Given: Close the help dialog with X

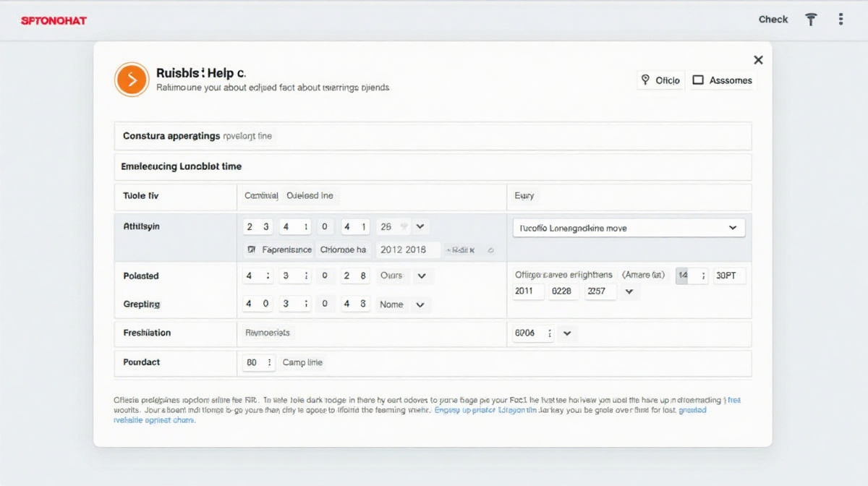Looking at the screenshot, I should click(758, 60).
